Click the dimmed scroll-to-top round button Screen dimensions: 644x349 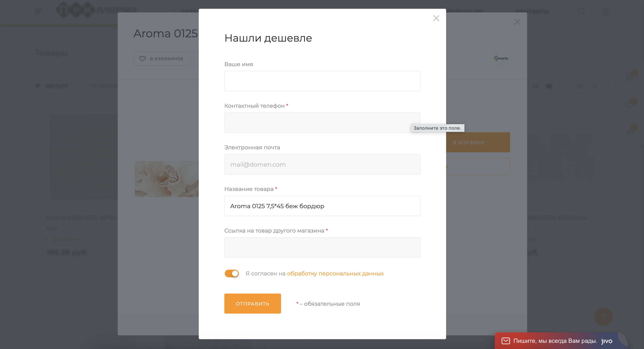603,317
